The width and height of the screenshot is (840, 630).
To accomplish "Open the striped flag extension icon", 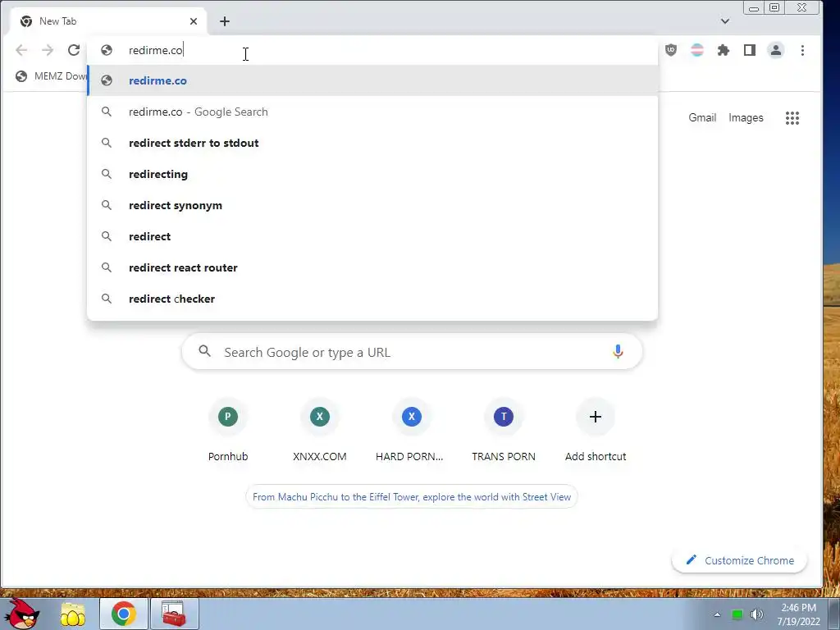I will pos(697,50).
